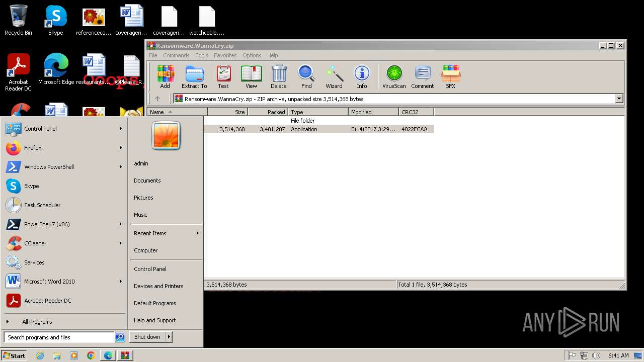Open the File menu in WinRAR
The image size is (644, 362).
[153, 55]
